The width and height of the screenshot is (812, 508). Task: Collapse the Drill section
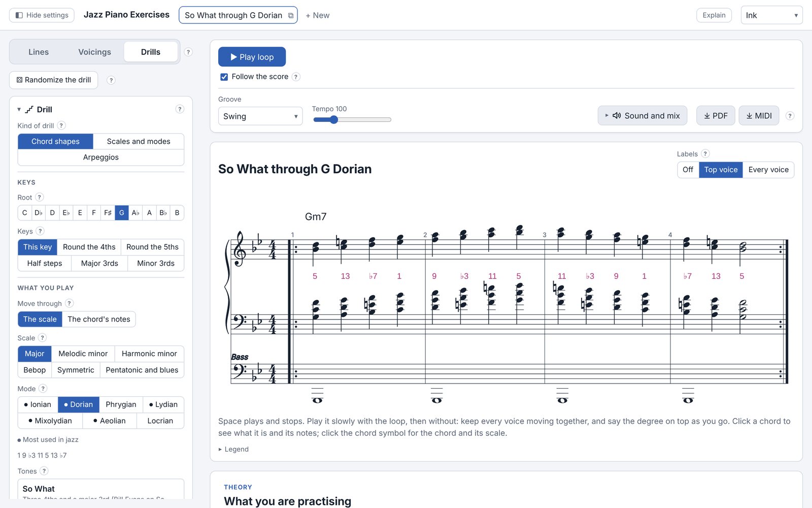tap(19, 109)
